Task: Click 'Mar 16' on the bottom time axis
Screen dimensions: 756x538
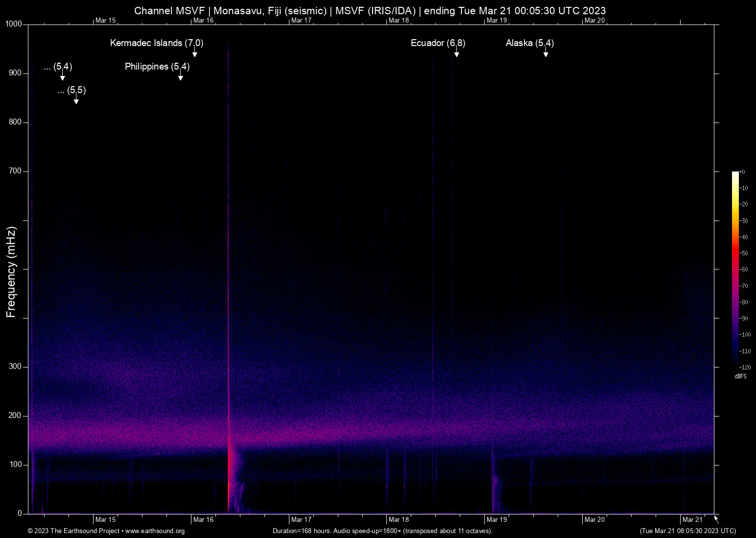Action: click(204, 520)
